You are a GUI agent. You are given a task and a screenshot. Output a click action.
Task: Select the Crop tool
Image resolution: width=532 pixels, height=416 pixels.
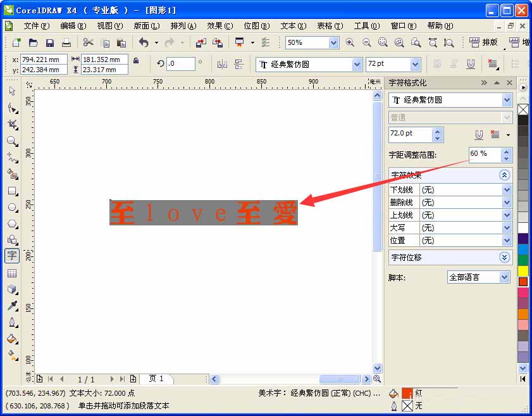point(13,125)
